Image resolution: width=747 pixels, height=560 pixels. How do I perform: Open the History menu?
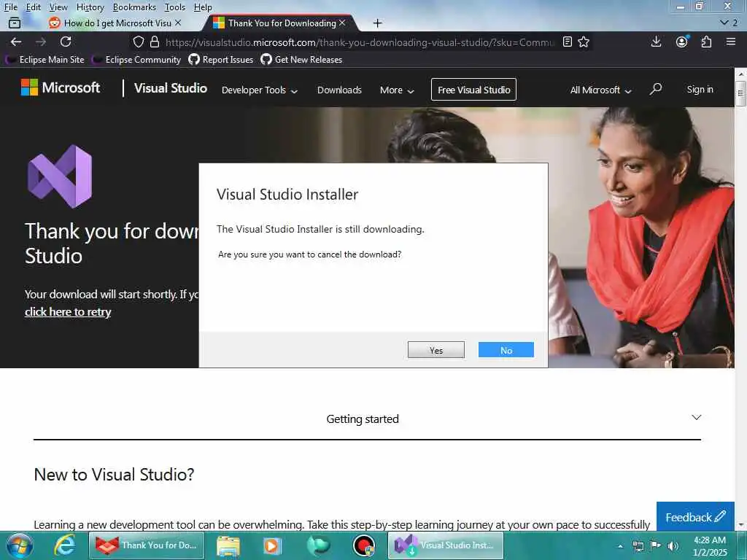coord(90,7)
